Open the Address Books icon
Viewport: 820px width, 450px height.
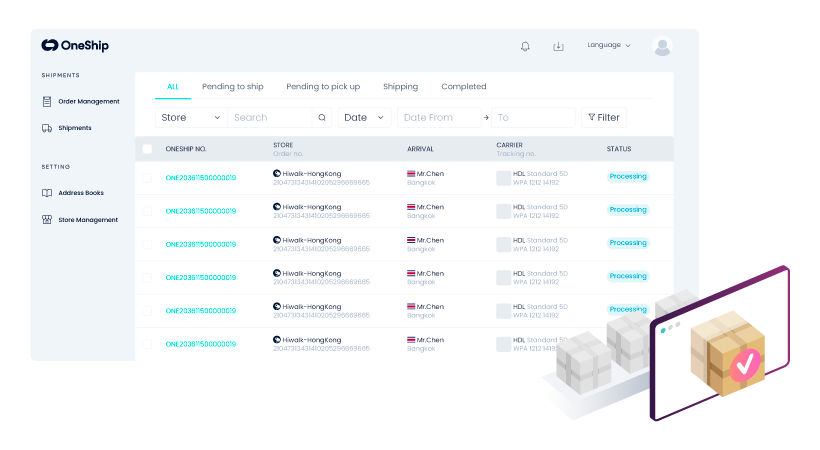(47, 193)
